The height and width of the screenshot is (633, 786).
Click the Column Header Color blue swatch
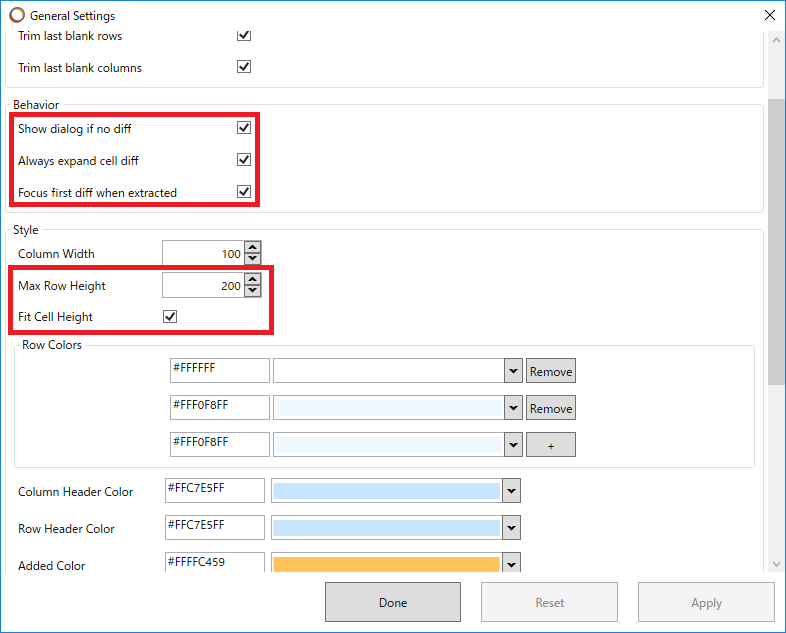coord(386,491)
